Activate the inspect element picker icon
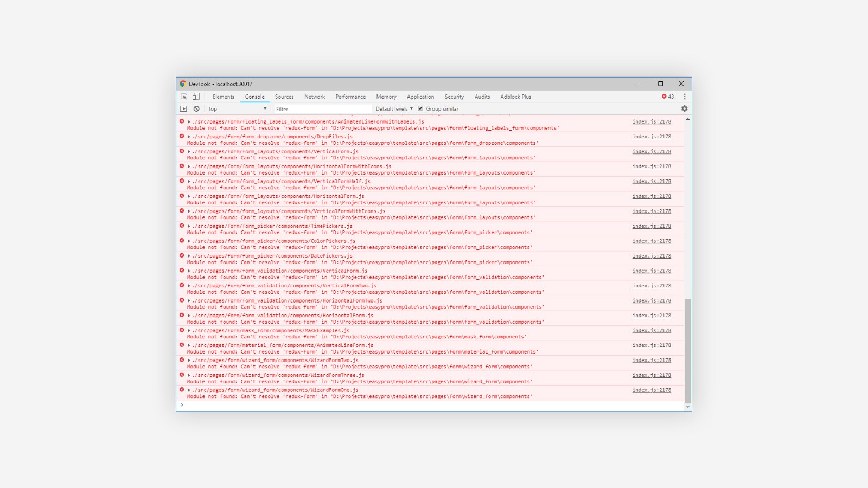Viewport: 868px width, 488px height. (184, 97)
